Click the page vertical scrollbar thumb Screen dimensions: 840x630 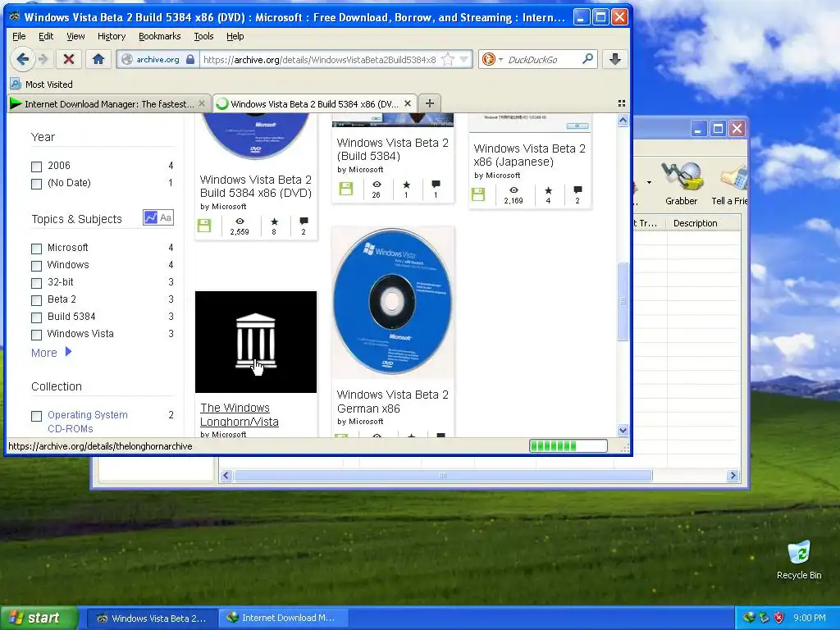623,301
